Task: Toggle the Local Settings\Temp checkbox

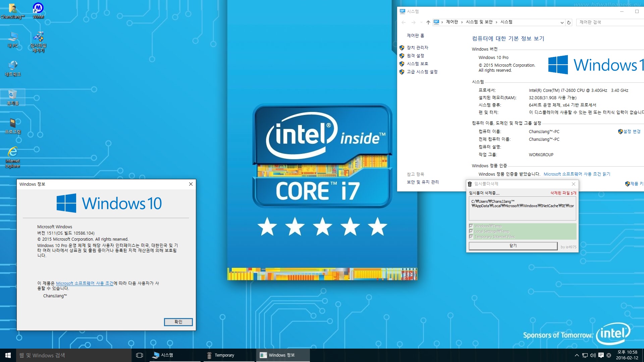Action: click(x=471, y=231)
